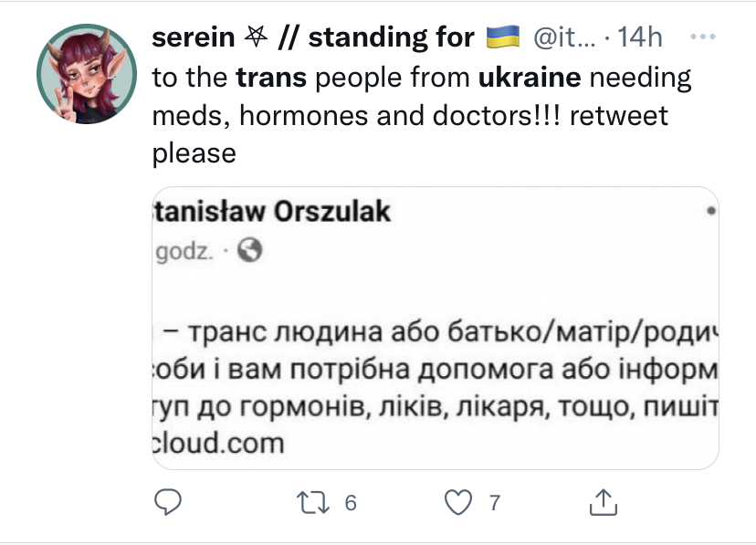Click the bold 'trans' keyword
756x545 pixels.
pyautogui.click(x=271, y=78)
